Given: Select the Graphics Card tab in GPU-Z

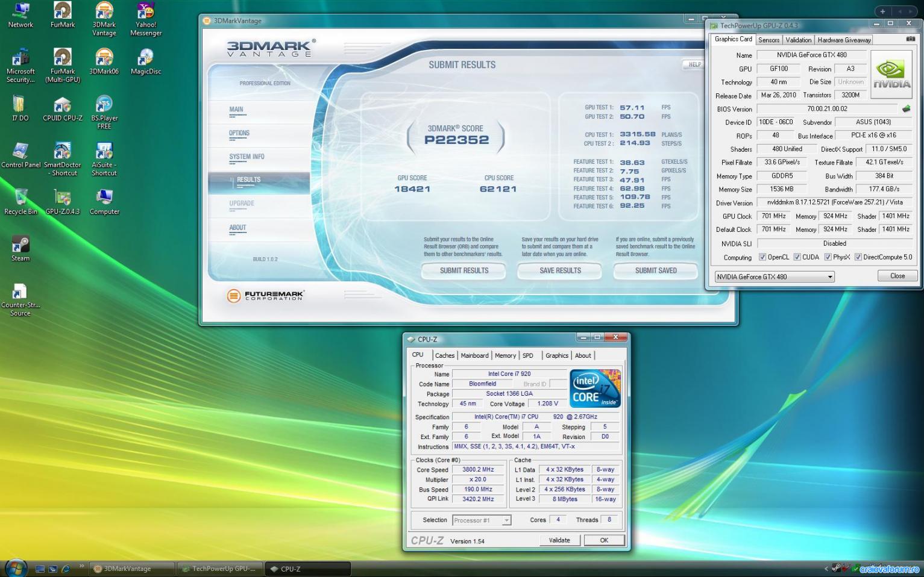Looking at the screenshot, I should pos(733,39).
